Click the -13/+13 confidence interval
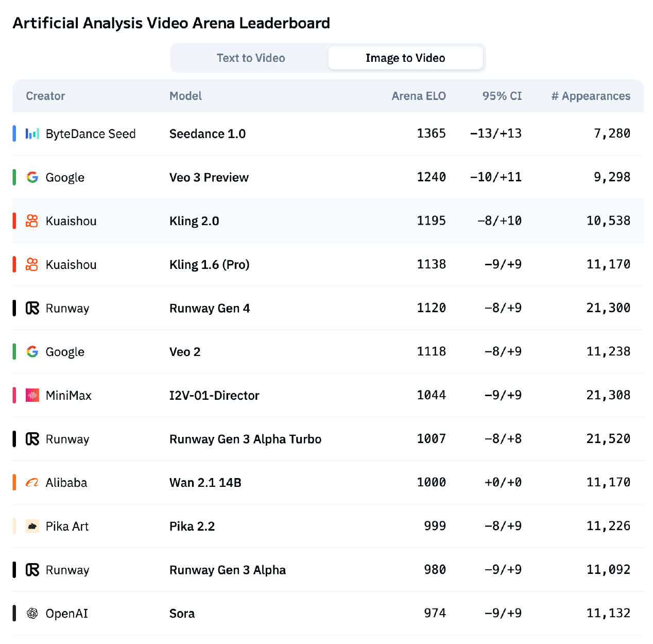 [x=496, y=133]
